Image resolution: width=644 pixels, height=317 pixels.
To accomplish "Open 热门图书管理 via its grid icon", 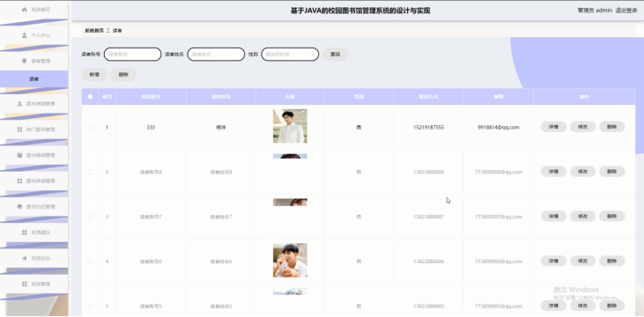I will point(19,129).
